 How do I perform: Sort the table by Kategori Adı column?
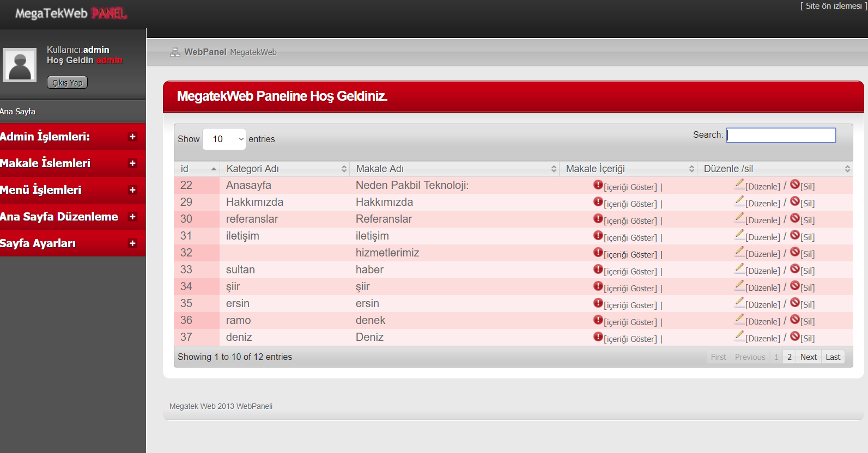pos(284,169)
